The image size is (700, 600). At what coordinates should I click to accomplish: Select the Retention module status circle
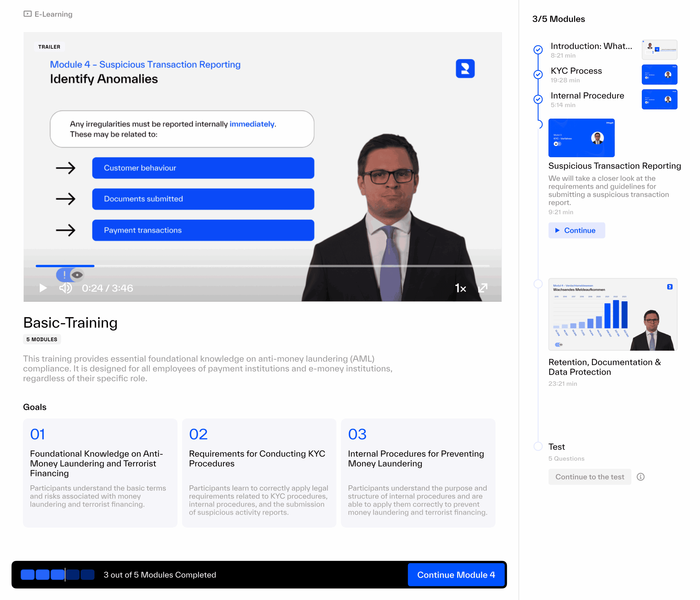(x=538, y=284)
